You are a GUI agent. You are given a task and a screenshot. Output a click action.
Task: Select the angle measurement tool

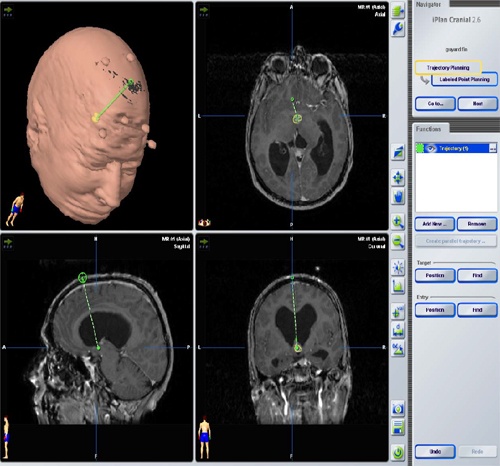398,348
